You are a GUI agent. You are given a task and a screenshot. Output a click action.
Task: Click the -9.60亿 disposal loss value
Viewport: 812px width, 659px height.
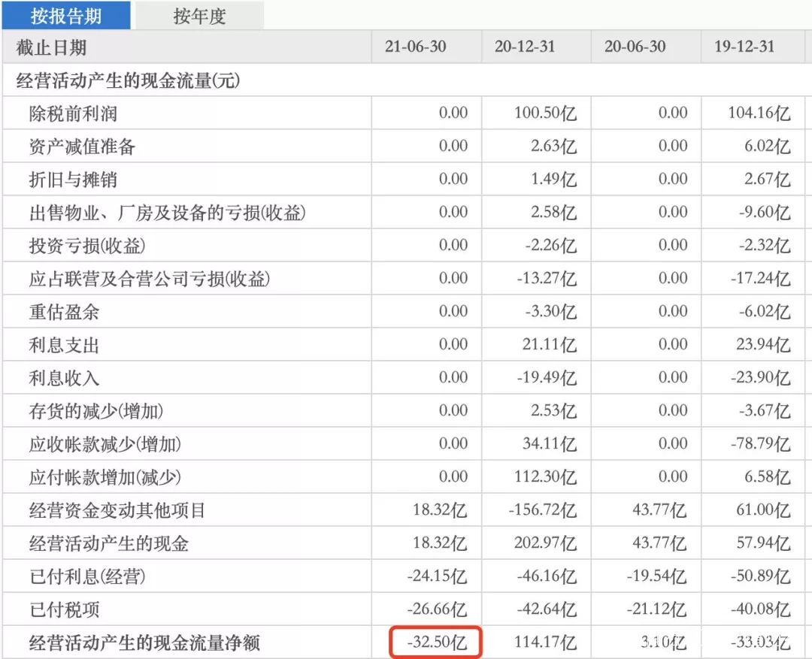pos(765,212)
